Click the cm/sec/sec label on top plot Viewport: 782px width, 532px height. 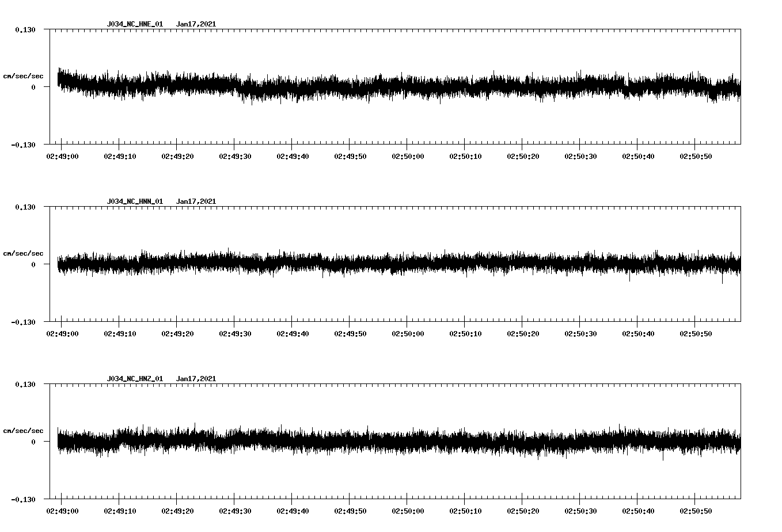click(x=24, y=75)
